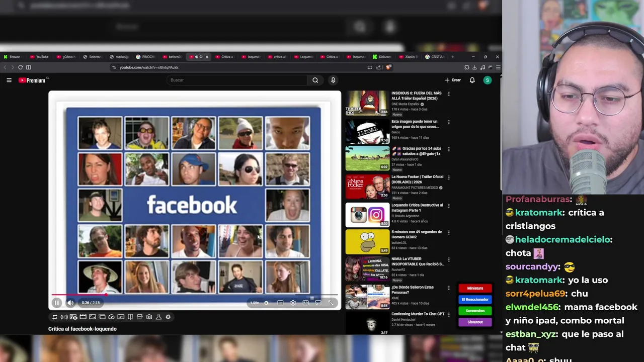Open extension settings gear below player
Viewport: 644px width, 362px height.
point(168,317)
